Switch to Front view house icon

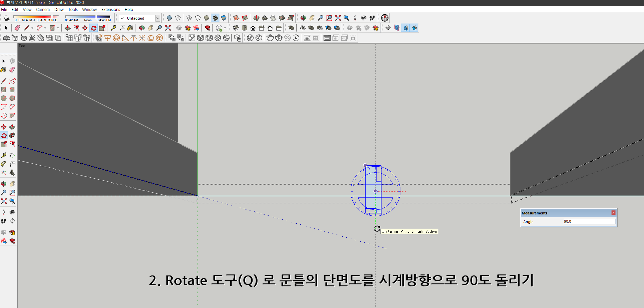point(253,28)
